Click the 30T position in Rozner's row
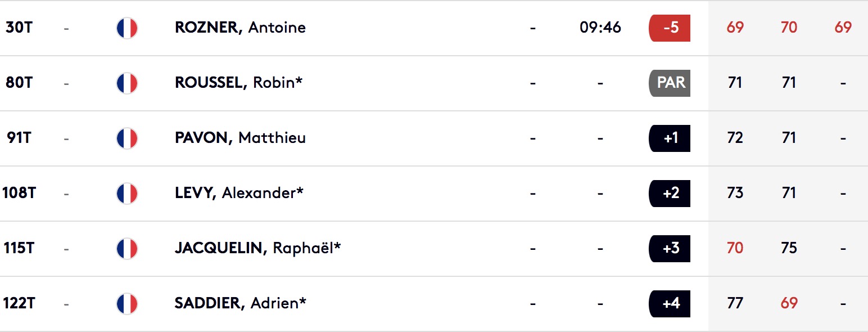Viewport: 868px width, 332px height. point(19,28)
